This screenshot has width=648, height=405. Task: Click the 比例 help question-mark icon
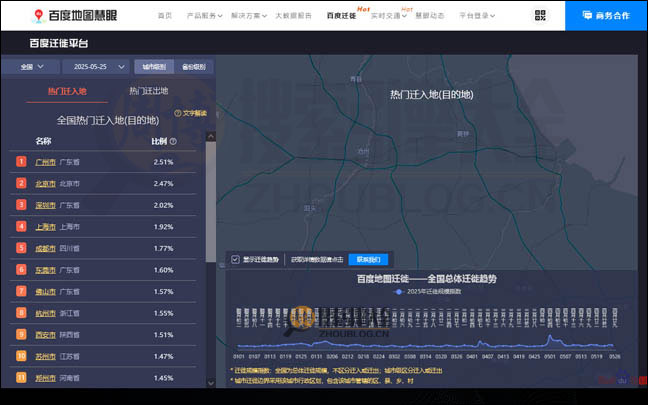(173, 141)
